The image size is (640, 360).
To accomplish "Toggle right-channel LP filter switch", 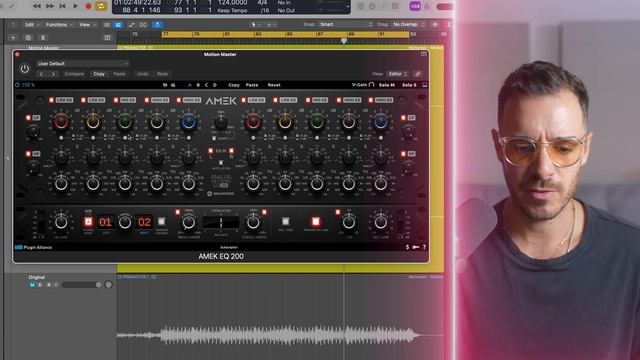I will [403, 118].
